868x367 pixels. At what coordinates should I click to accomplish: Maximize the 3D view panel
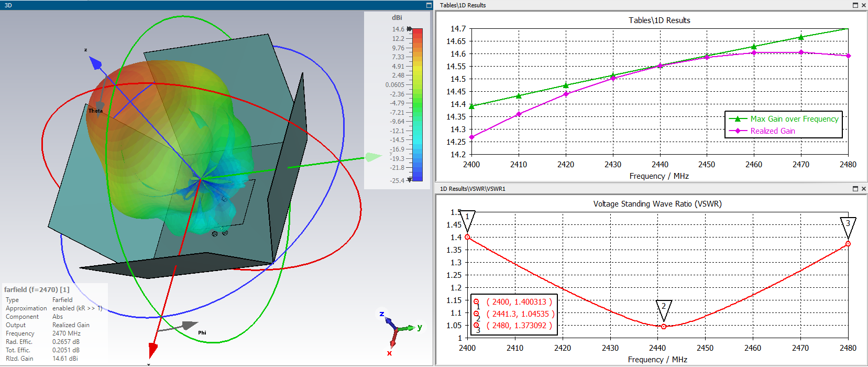tap(428, 5)
